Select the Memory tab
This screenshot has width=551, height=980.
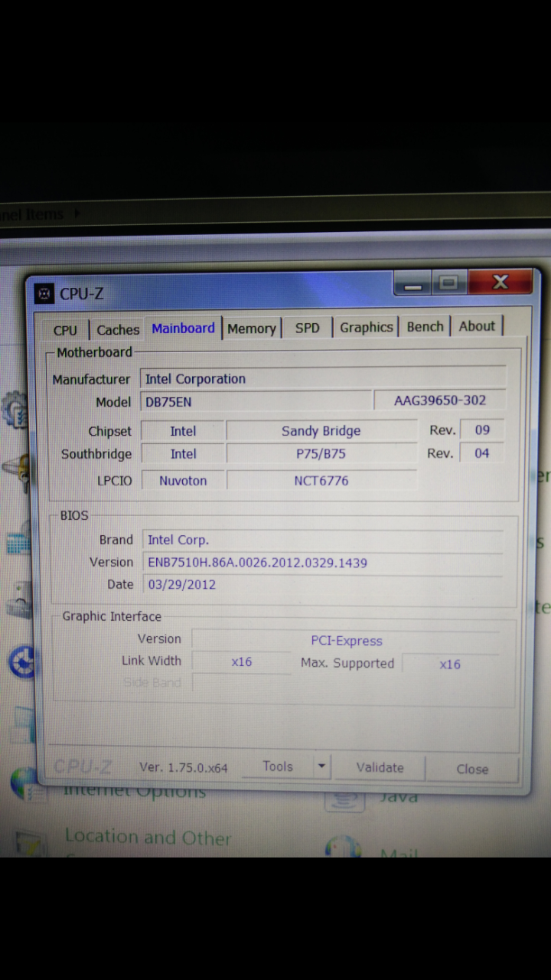point(251,328)
